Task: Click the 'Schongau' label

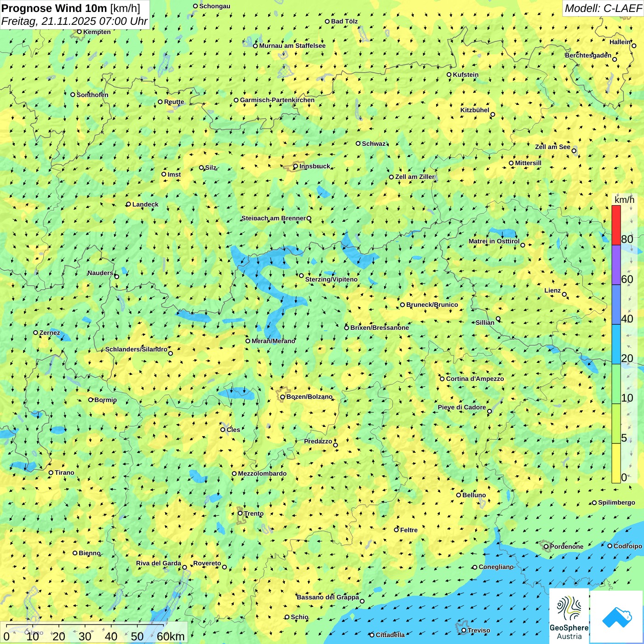Action: (214, 6)
